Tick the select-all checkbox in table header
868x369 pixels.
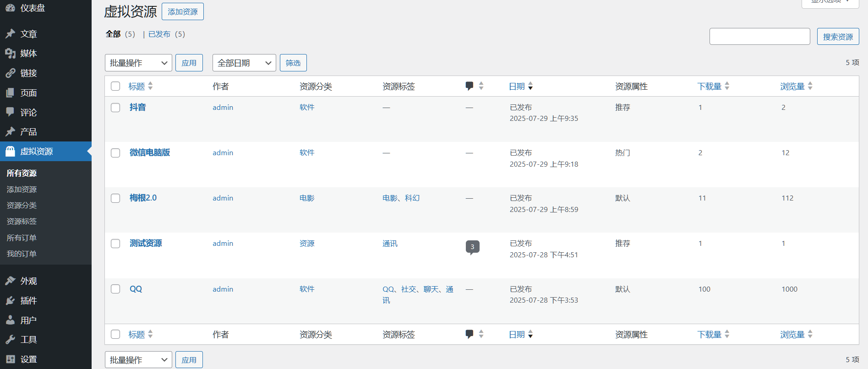coord(115,86)
